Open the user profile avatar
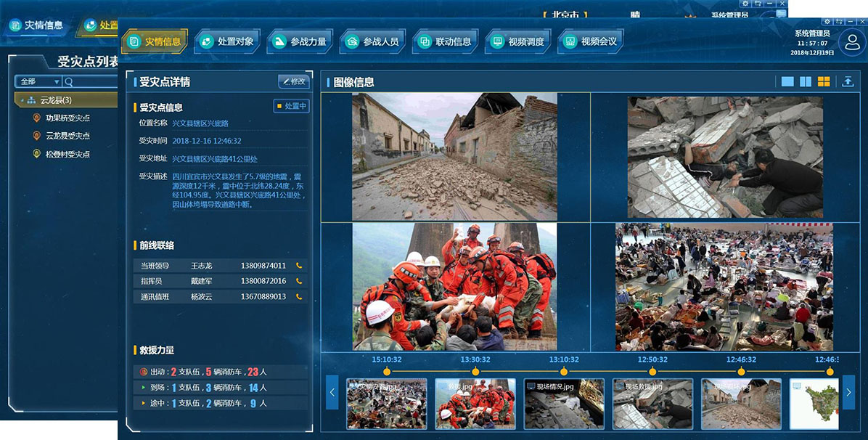The width and height of the screenshot is (868, 440). click(851, 43)
